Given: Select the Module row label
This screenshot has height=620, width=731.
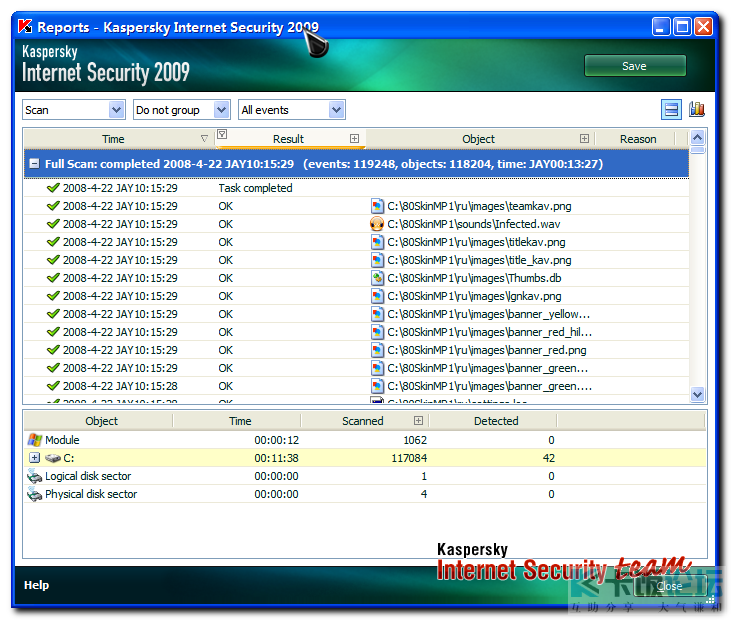Looking at the screenshot, I should [x=62, y=440].
